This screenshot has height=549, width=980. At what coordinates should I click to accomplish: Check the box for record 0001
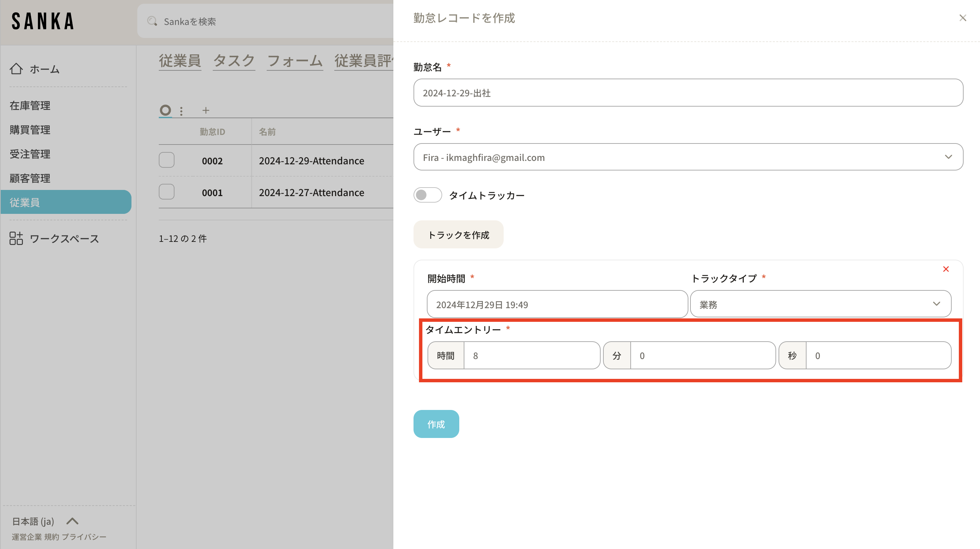(x=167, y=192)
